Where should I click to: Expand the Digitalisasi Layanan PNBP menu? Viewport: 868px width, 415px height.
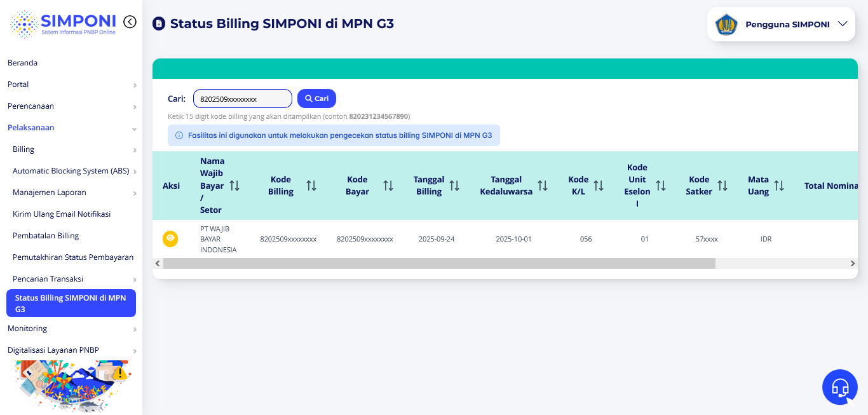tap(71, 350)
